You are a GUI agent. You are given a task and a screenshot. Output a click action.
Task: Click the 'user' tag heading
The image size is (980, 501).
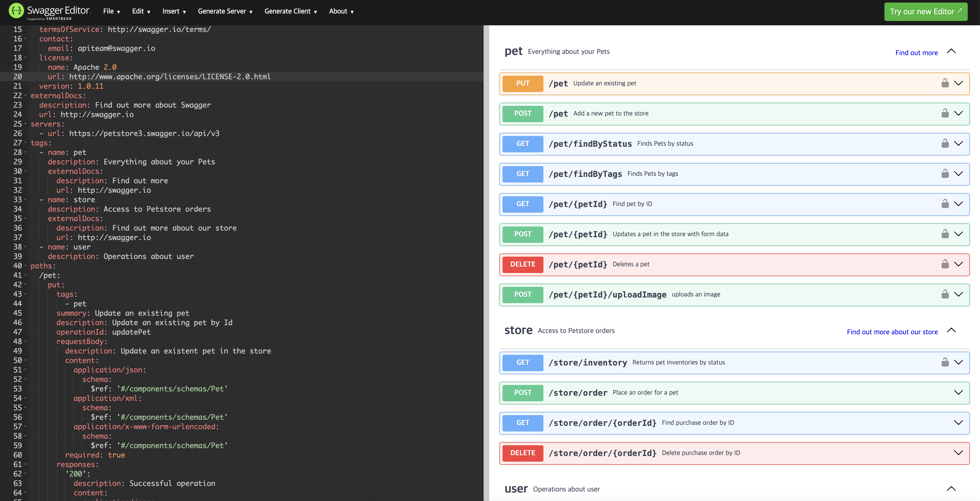(516, 489)
